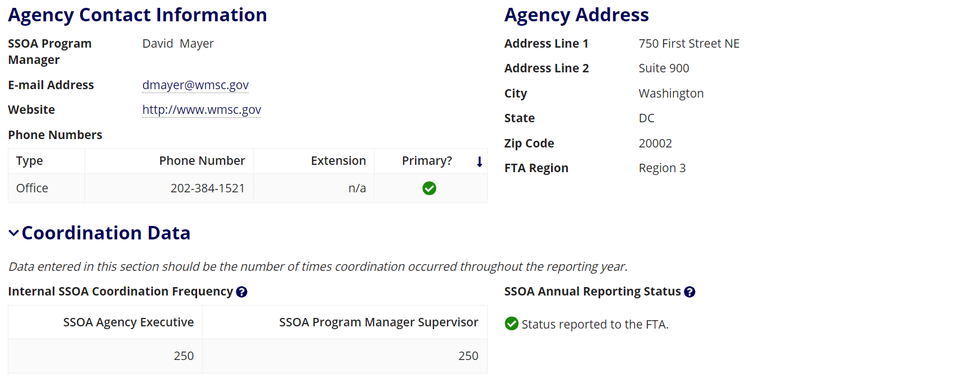Open the http://www.wmsc.gov website link
The height and width of the screenshot is (374, 980).
(202, 110)
